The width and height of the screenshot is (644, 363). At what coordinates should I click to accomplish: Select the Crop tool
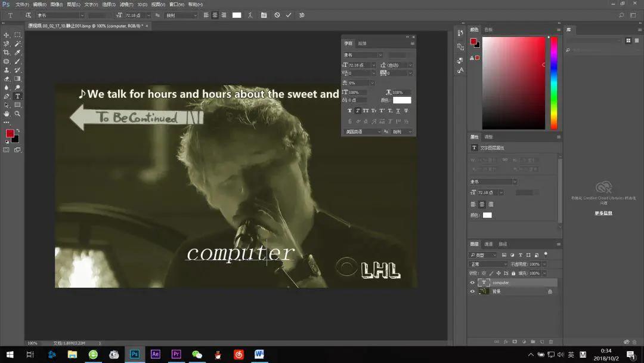(x=7, y=53)
